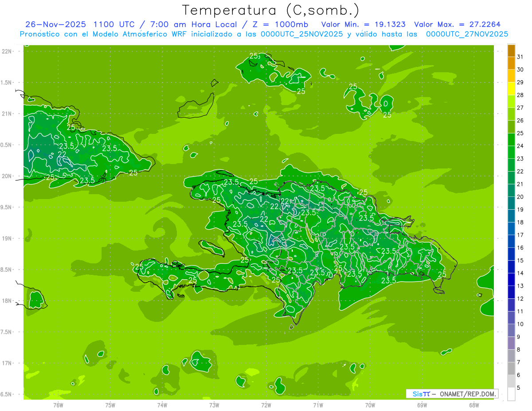Image resolution: width=532 pixels, height=411 pixels.
Task: Pick the lime swatch between 27 and 28
Action: (511, 102)
